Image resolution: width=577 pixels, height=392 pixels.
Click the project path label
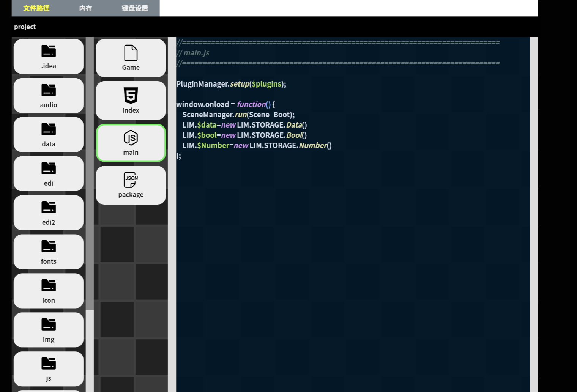pyautogui.click(x=25, y=27)
